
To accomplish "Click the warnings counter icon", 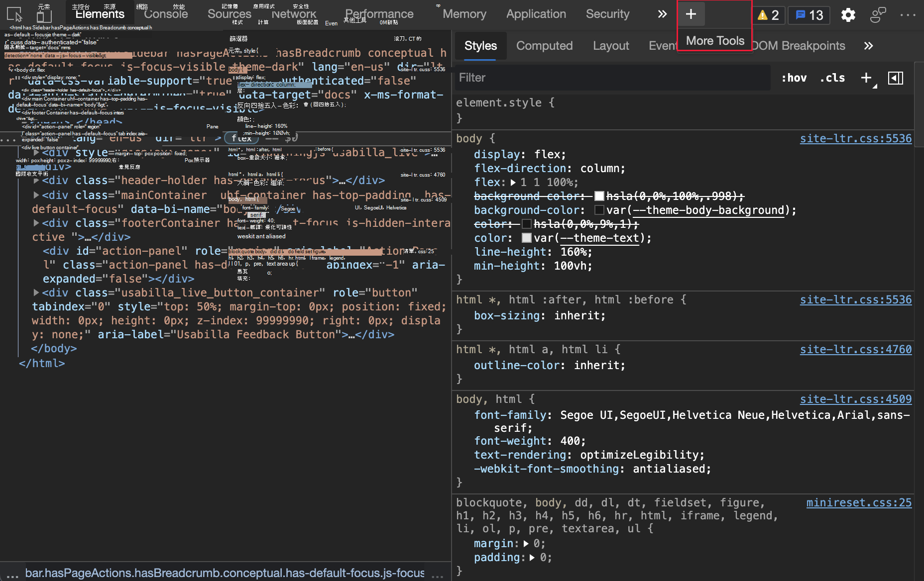I will (x=767, y=15).
